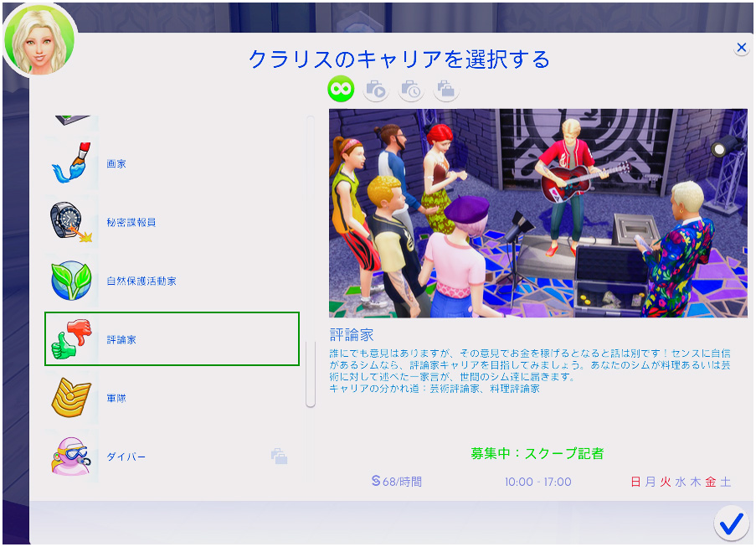Choose 自然保護活動家 in the career list
756x547 pixels.
click(141, 281)
